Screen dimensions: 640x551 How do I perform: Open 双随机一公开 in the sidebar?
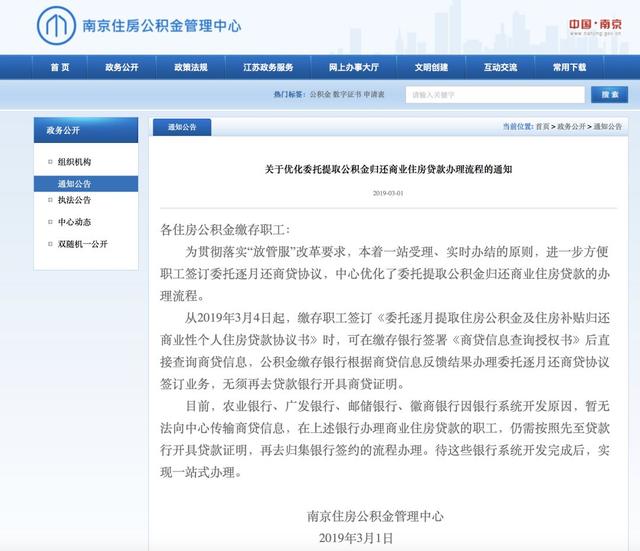83,244
